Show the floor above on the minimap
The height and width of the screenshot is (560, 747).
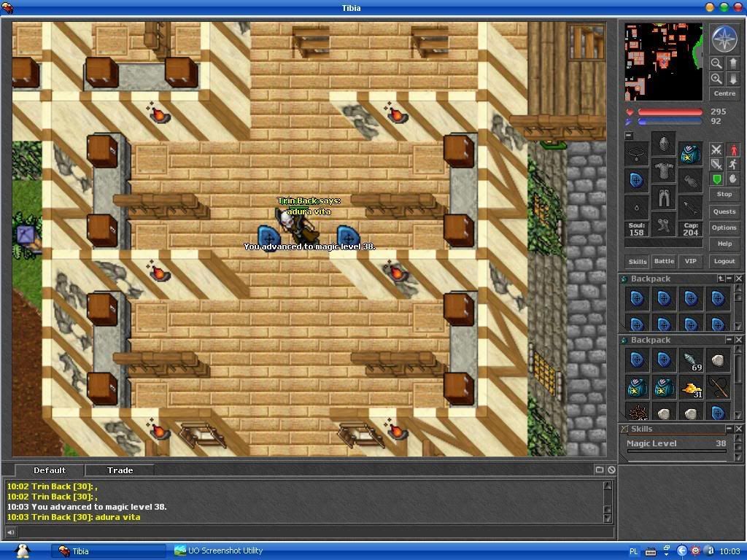[x=732, y=63]
